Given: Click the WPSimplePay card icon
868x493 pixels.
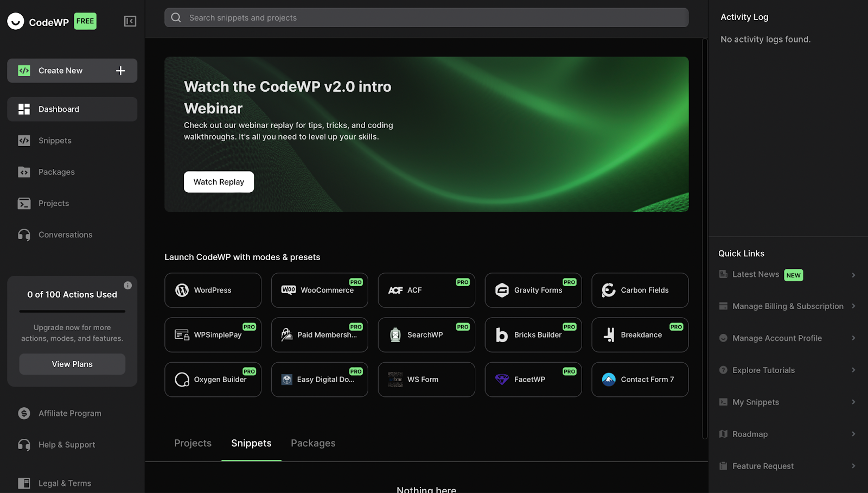Looking at the screenshot, I should tap(182, 334).
